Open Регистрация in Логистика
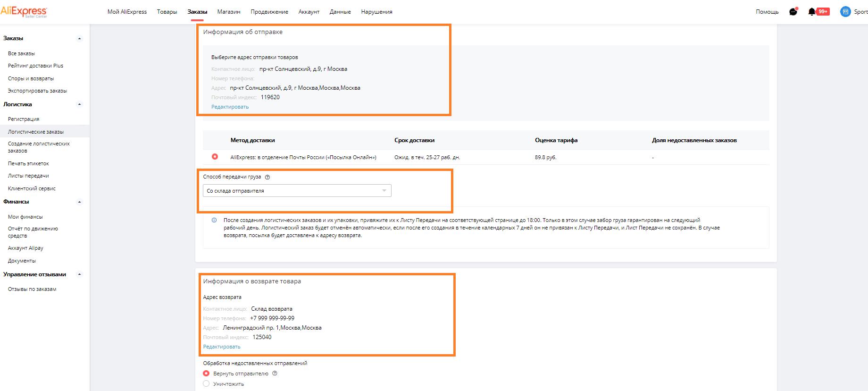 tap(24, 119)
